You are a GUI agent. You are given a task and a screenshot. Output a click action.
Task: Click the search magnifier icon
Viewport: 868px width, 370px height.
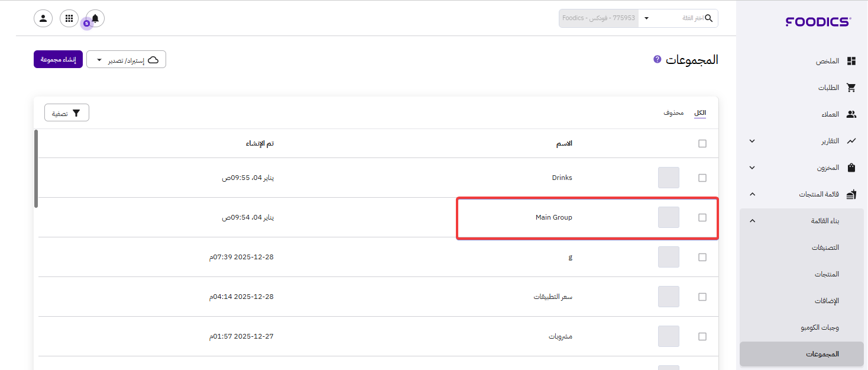pyautogui.click(x=709, y=18)
